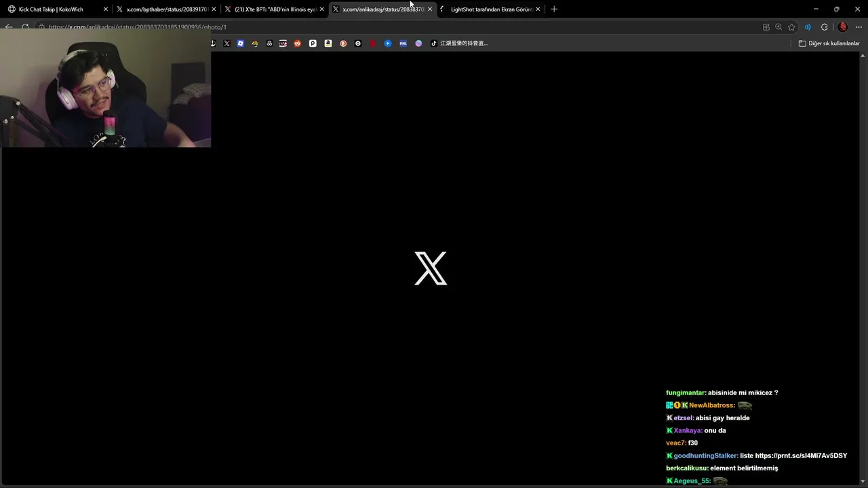Viewport: 868px width, 488px height.
Task: Open the LightShot screenshot tab
Action: tap(490, 9)
